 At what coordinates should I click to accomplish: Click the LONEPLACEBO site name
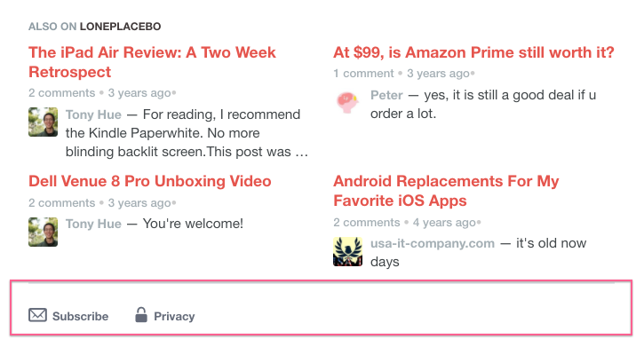point(120,27)
